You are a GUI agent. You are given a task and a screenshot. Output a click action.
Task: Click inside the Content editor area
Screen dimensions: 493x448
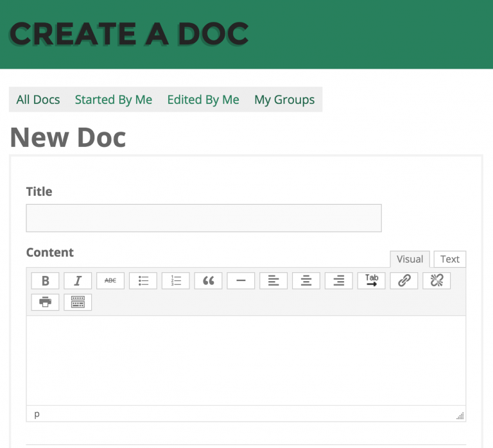coord(246,360)
